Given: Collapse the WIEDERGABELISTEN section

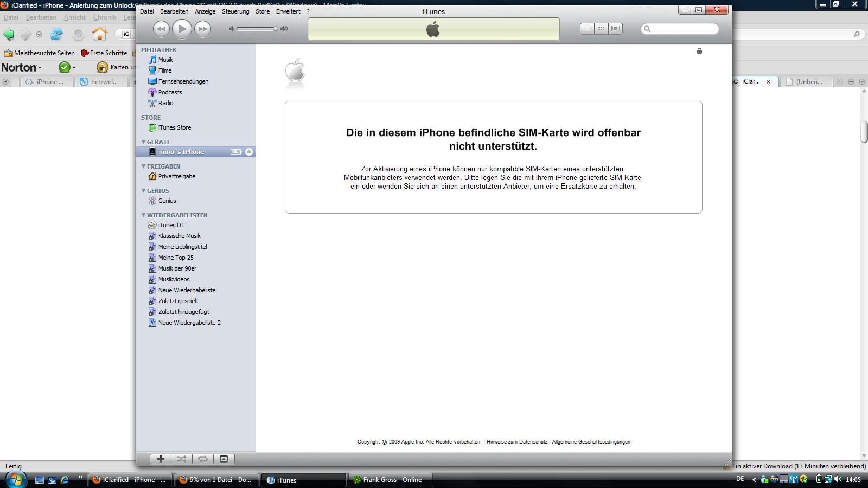Looking at the screenshot, I should point(144,215).
